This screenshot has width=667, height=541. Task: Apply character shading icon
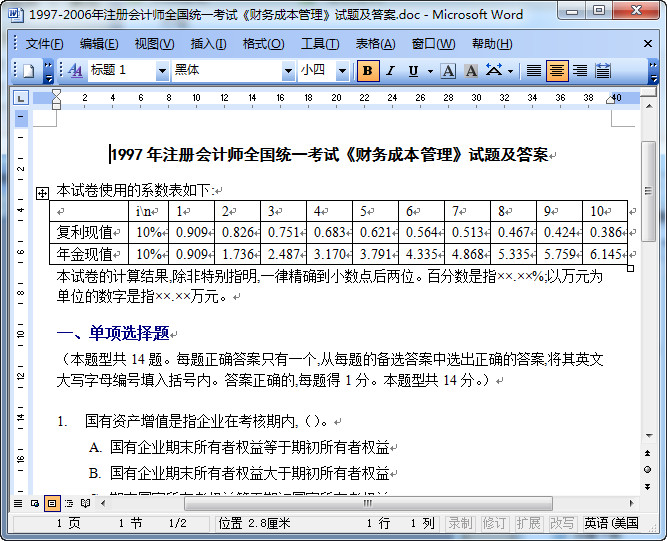coord(471,71)
